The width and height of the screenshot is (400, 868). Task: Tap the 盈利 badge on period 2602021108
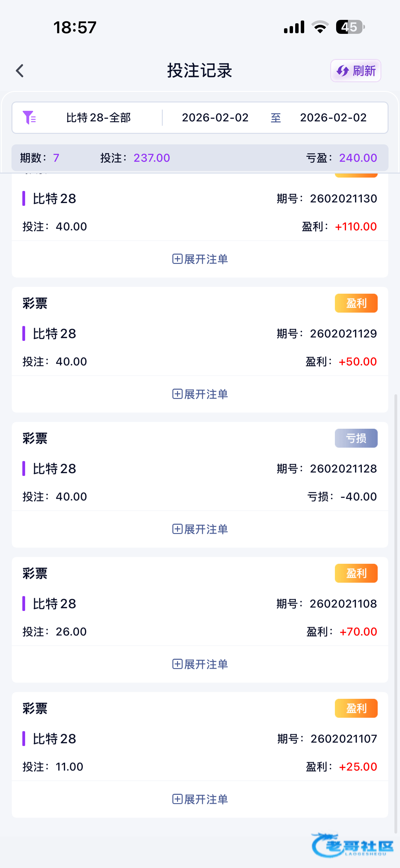(356, 573)
